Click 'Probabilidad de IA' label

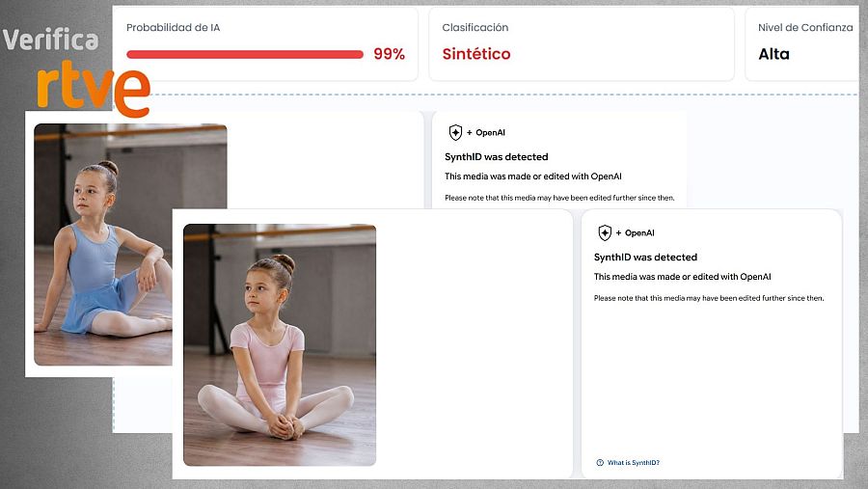pyautogui.click(x=173, y=28)
